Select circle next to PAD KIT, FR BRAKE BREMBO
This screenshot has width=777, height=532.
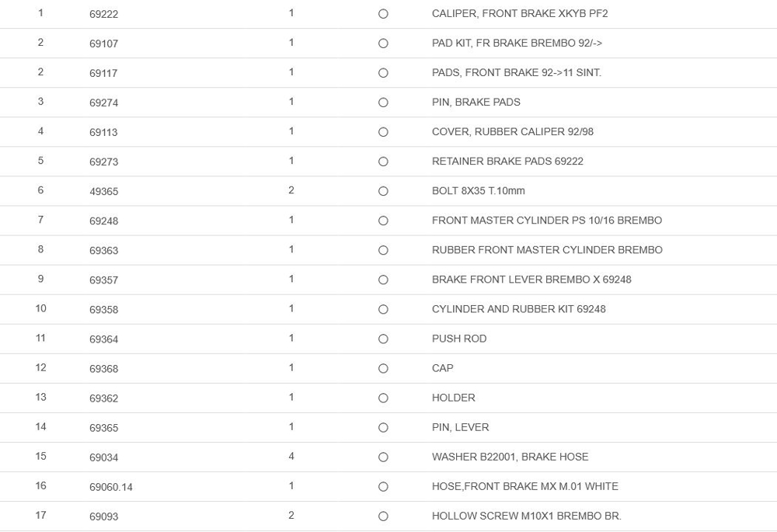click(x=383, y=43)
